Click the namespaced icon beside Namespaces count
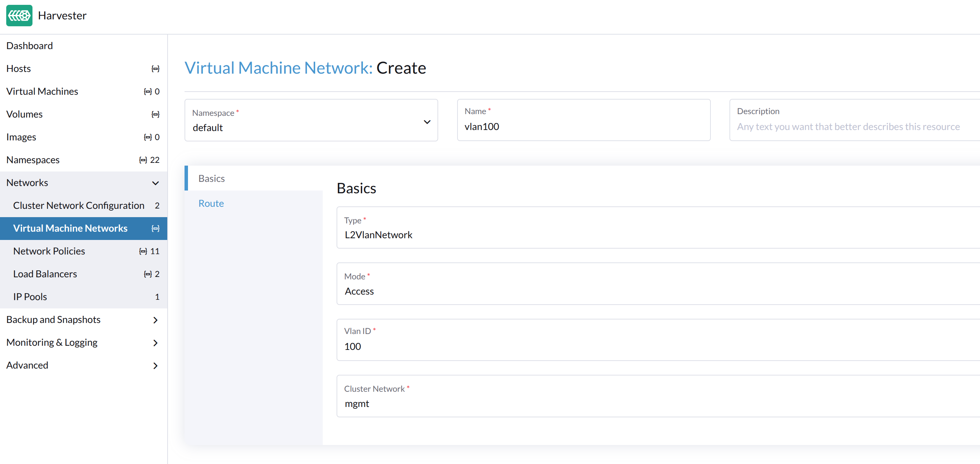The height and width of the screenshot is (464, 980). coord(143,160)
